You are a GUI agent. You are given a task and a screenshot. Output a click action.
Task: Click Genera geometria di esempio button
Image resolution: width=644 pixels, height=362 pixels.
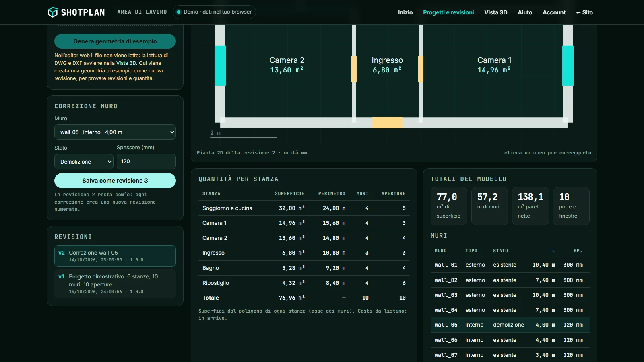point(115,41)
